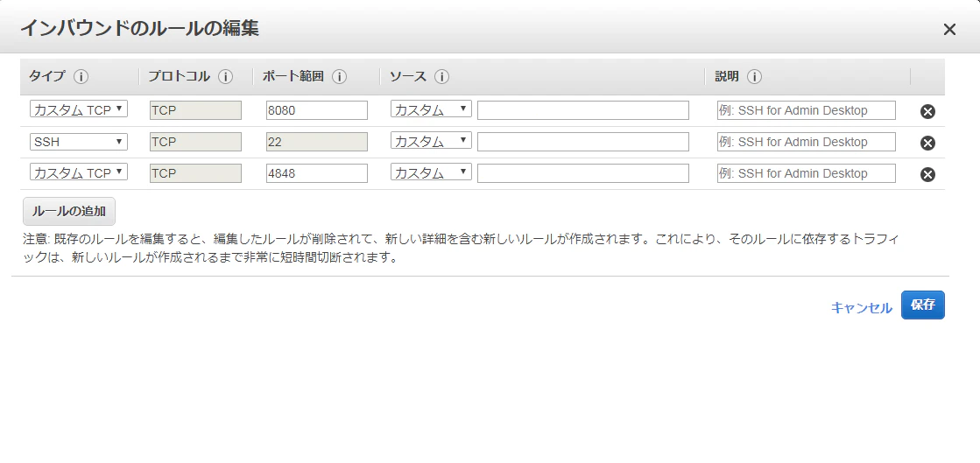The width and height of the screenshot is (980, 463).
Task: Click the source address field for port 4848 rule
Action: [583, 173]
